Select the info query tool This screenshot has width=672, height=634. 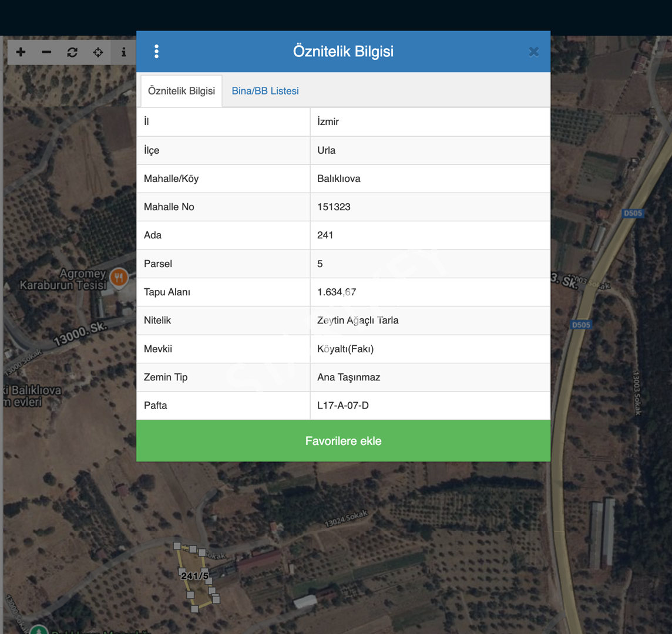(123, 52)
